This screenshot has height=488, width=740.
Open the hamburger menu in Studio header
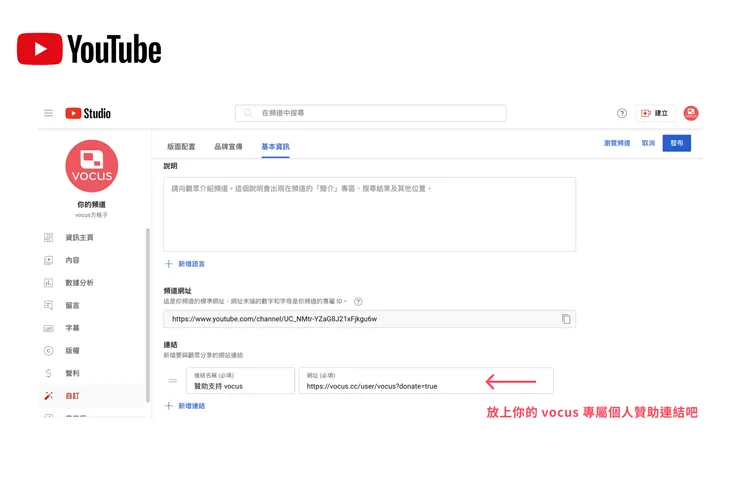coord(48,113)
